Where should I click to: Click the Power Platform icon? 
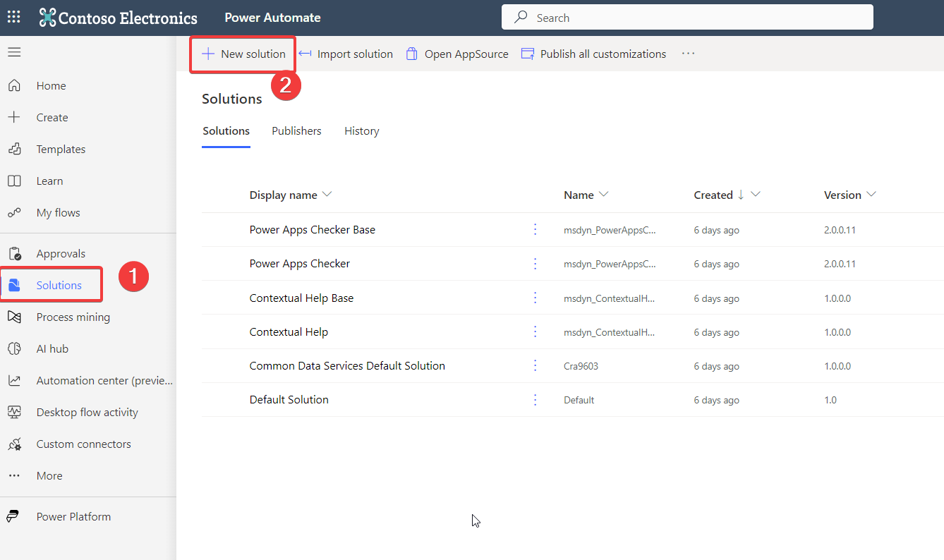point(14,517)
